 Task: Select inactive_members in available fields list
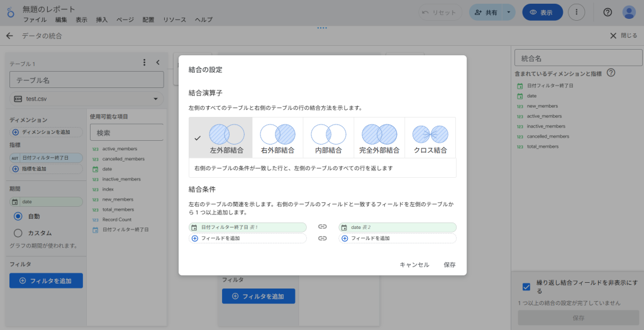tap(121, 179)
